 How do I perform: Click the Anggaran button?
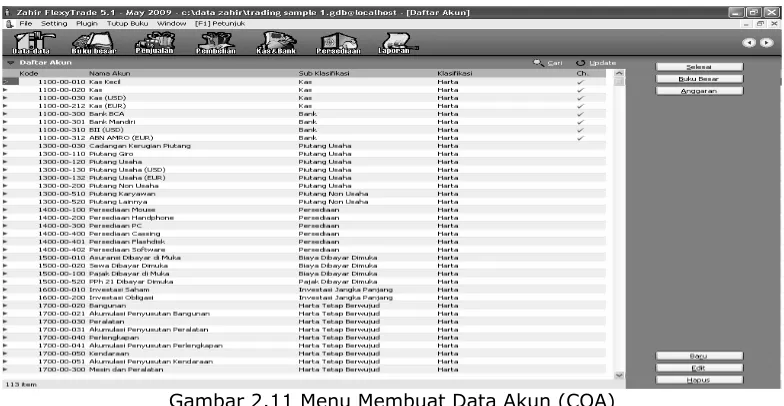click(x=699, y=91)
